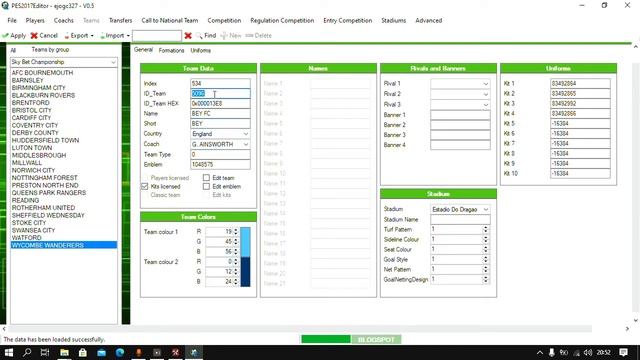Viewport: 640px width, 360px height.
Task: Open the Coachs menu
Action: (x=64, y=20)
